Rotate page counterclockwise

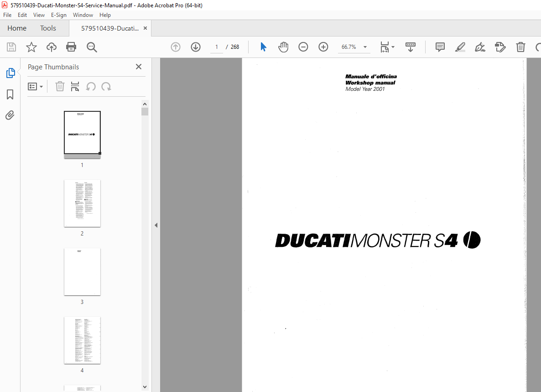[91, 87]
